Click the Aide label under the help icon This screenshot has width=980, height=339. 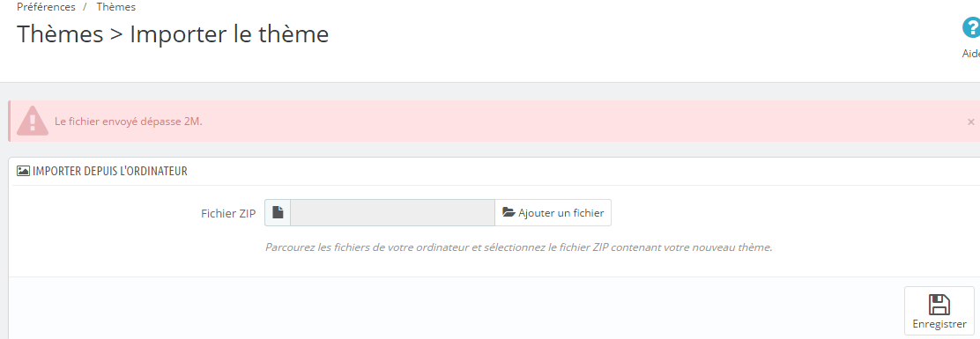[x=970, y=54]
